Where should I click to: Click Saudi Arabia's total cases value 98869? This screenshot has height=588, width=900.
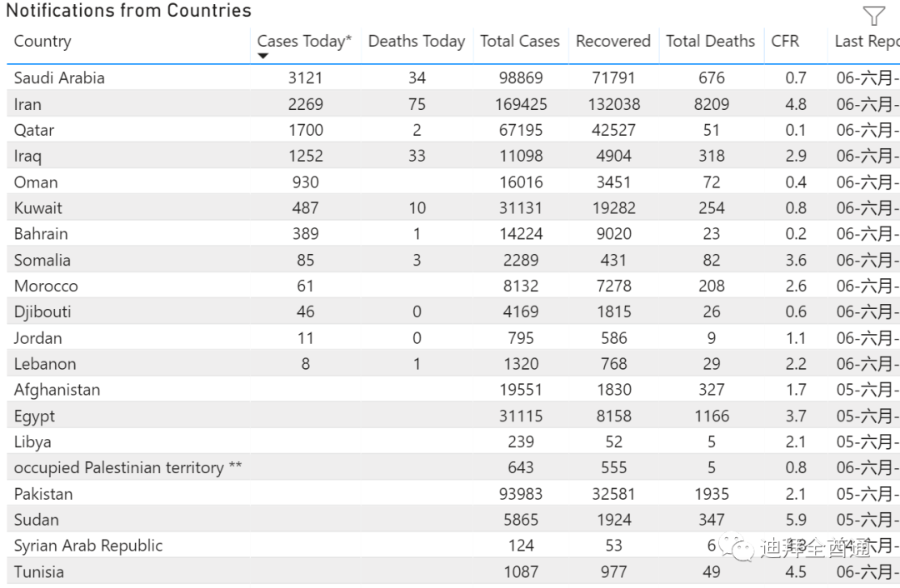tap(521, 78)
